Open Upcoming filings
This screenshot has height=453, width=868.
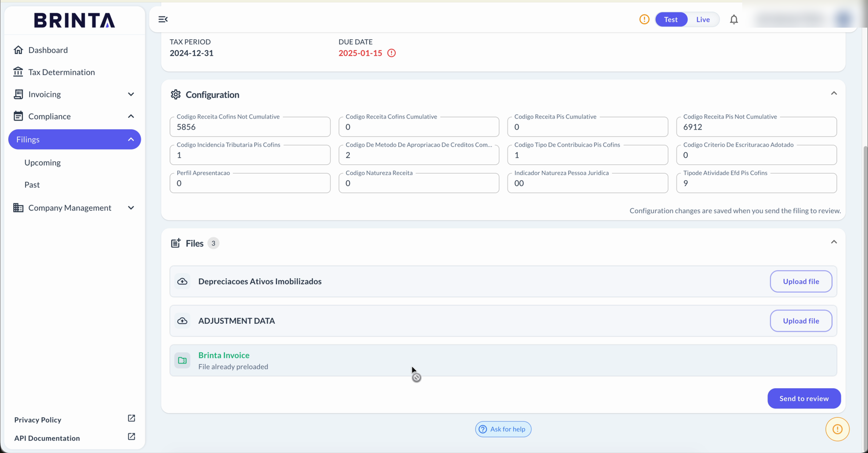click(x=42, y=162)
